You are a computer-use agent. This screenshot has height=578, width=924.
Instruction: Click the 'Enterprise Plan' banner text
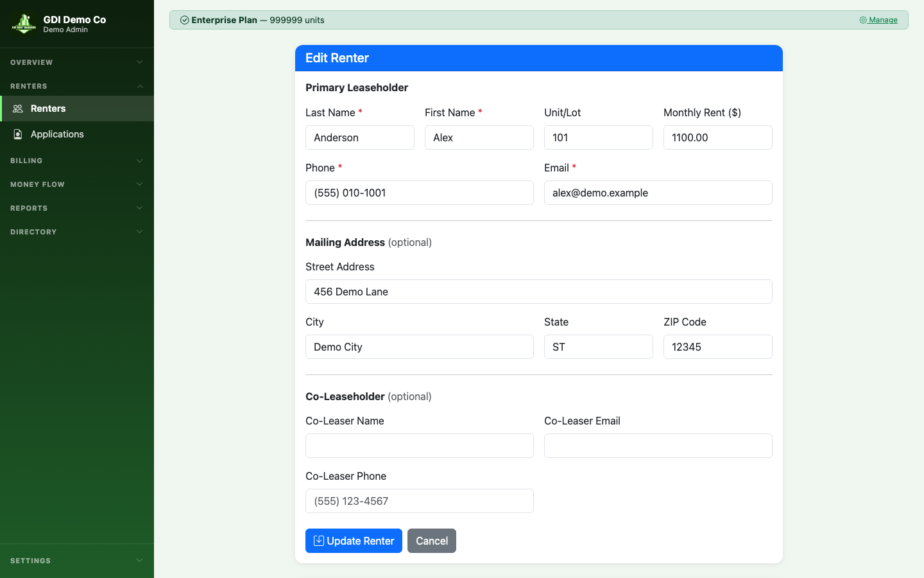[x=224, y=20]
